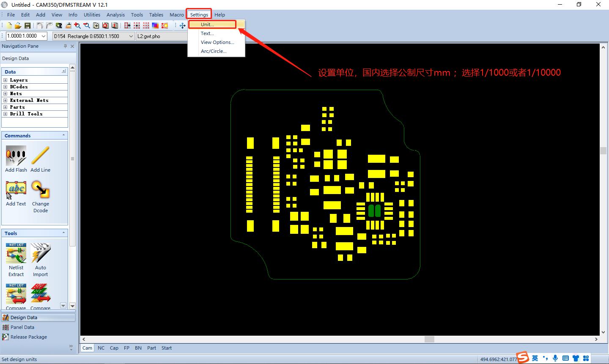Open the Release Package section

[x=29, y=337]
